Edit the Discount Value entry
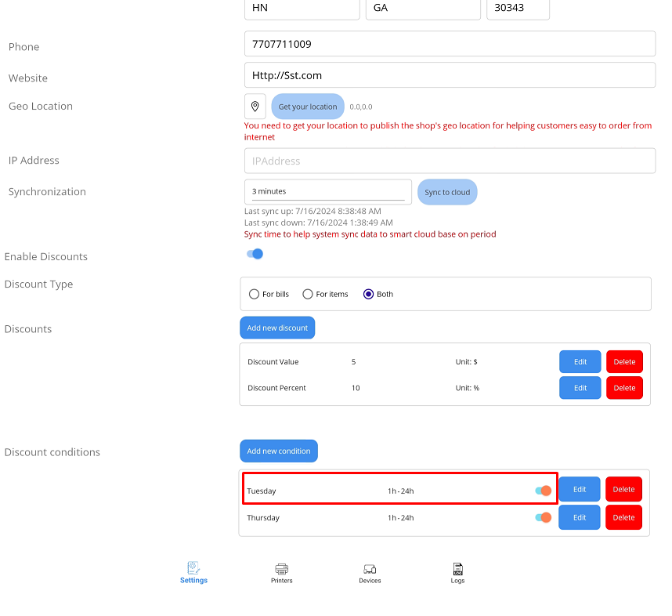 (580, 362)
